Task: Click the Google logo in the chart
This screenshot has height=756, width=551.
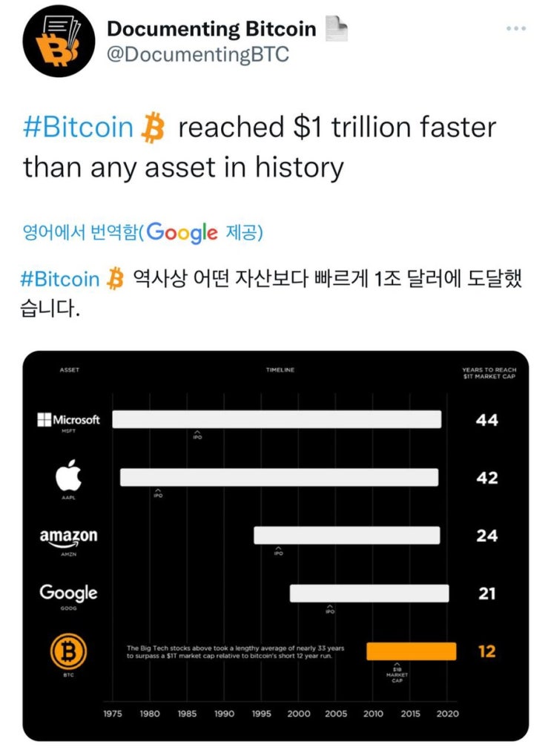Action: coord(68,593)
